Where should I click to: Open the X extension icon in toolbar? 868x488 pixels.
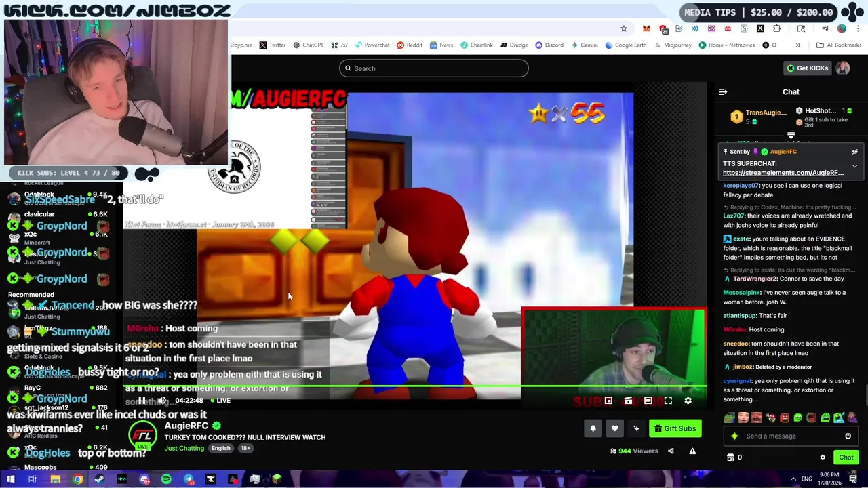coord(760,28)
